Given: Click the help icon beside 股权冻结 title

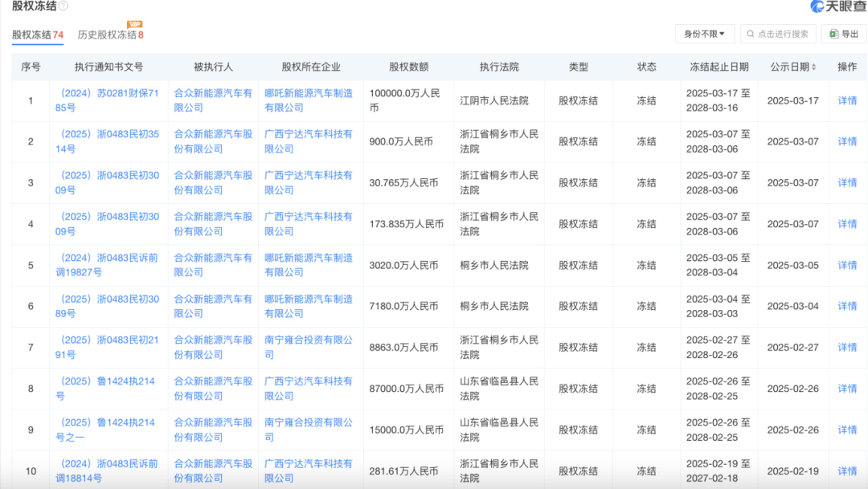Looking at the screenshot, I should [x=63, y=6].
